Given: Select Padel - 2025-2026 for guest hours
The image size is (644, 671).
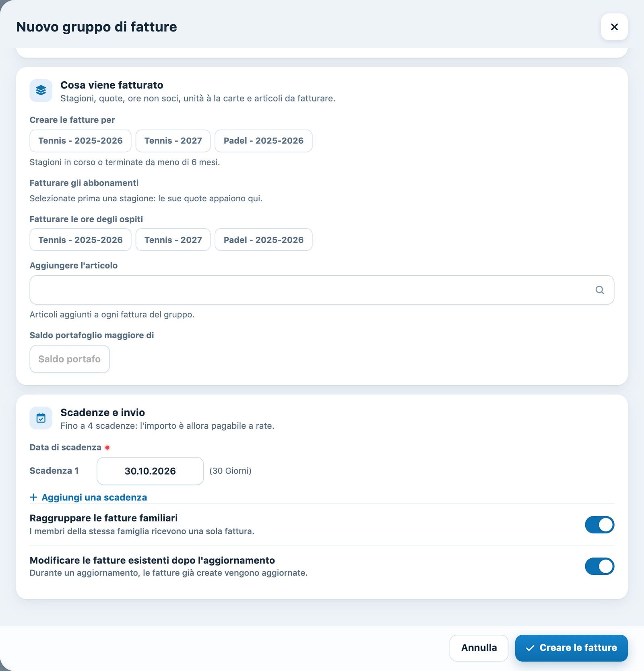Looking at the screenshot, I should [264, 240].
